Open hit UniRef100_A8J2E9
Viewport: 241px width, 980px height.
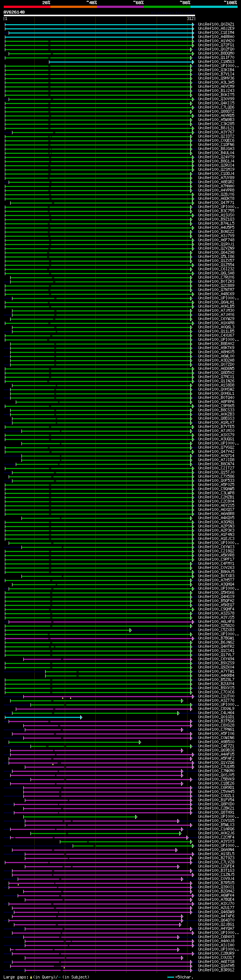pyautogui.click(x=216, y=29)
